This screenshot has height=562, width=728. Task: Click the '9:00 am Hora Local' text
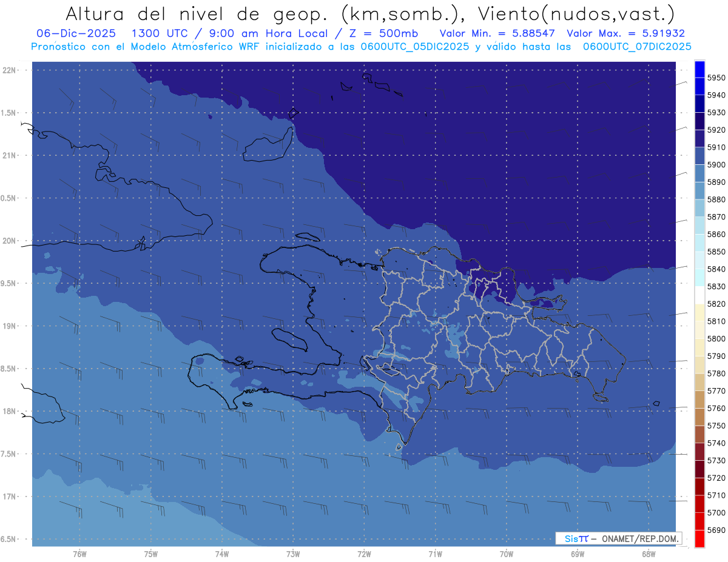[268, 33]
